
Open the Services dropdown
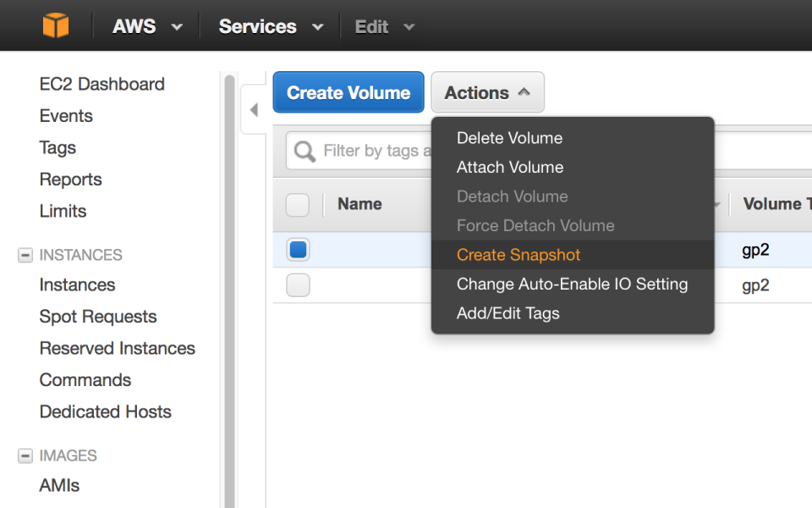pyautogui.click(x=269, y=26)
